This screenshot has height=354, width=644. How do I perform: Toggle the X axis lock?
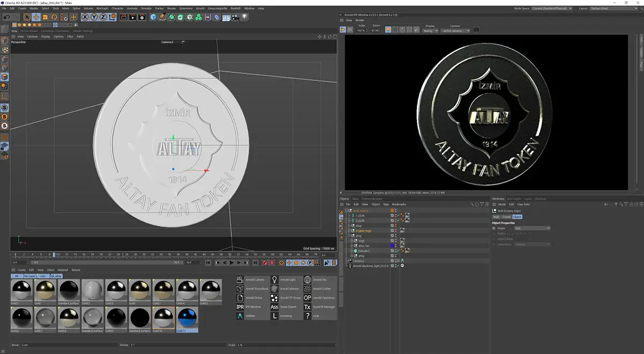(x=85, y=17)
